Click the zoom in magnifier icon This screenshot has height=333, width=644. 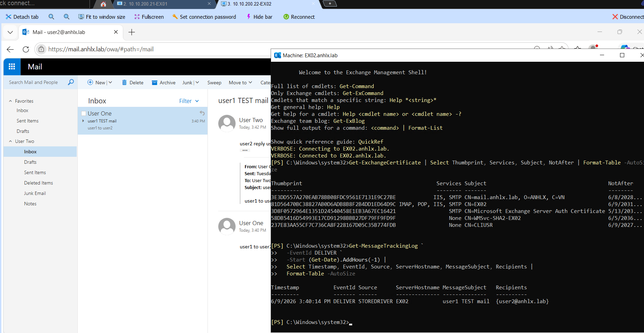(x=51, y=17)
